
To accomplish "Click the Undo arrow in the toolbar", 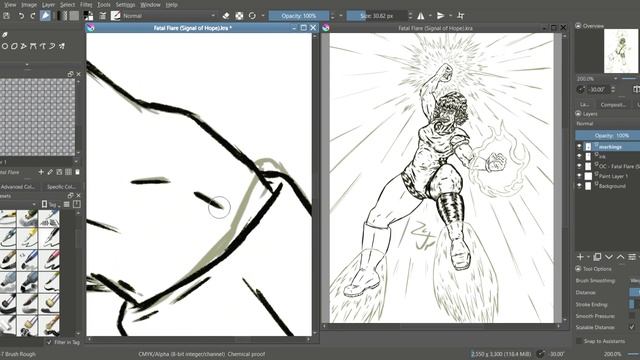I will [x=21, y=16].
